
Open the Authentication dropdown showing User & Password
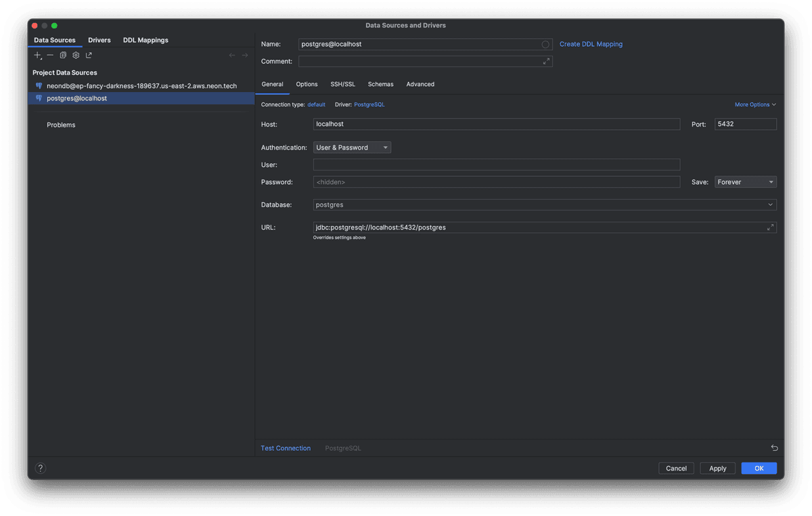click(352, 147)
